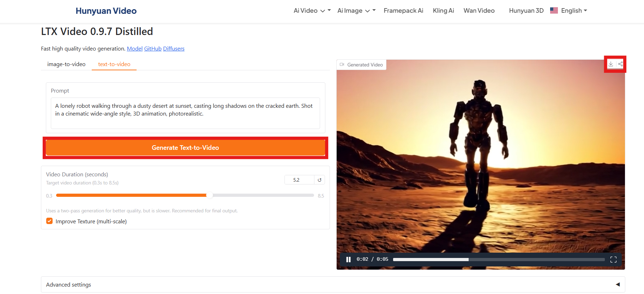Click inside the prompt text box
The width and height of the screenshot is (644, 294).
pos(185,113)
